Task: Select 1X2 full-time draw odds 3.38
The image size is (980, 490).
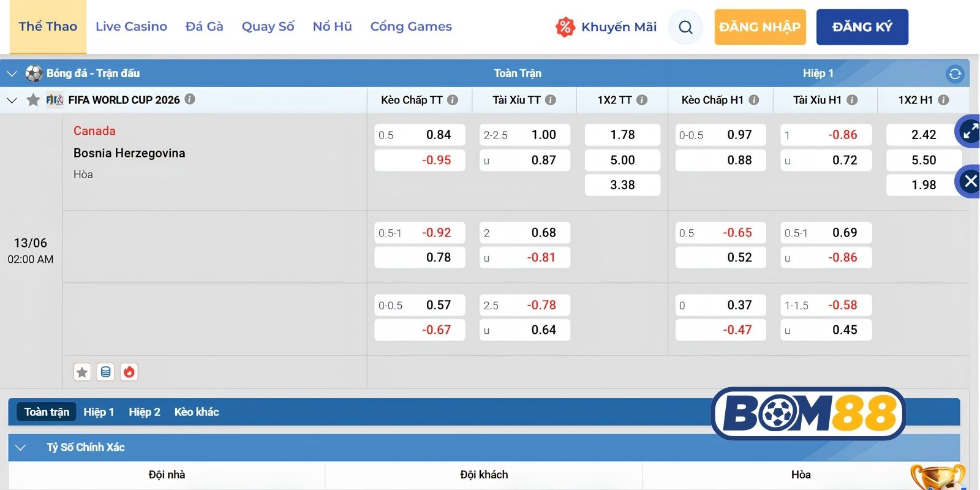Action: click(x=622, y=185)
